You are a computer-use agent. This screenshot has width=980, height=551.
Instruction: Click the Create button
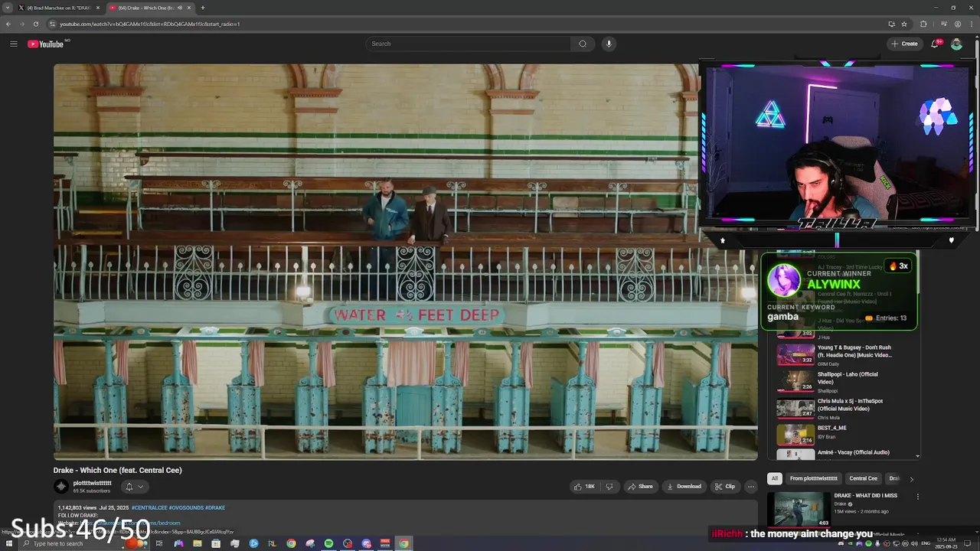(x=904, y=44)
